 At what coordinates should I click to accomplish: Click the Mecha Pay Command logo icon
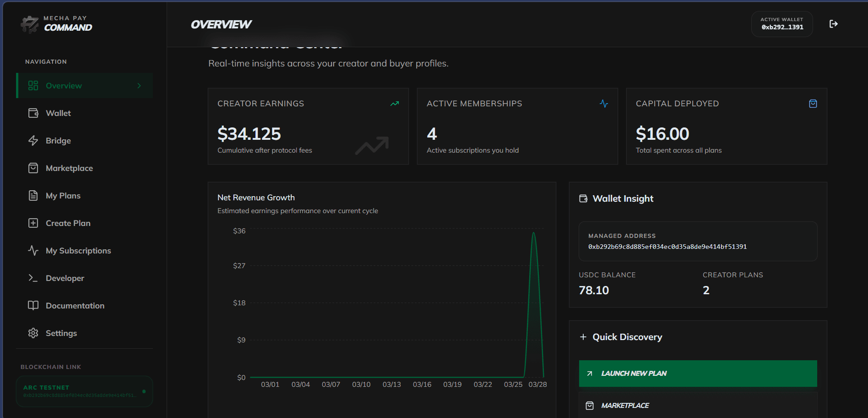pos(30,24)
